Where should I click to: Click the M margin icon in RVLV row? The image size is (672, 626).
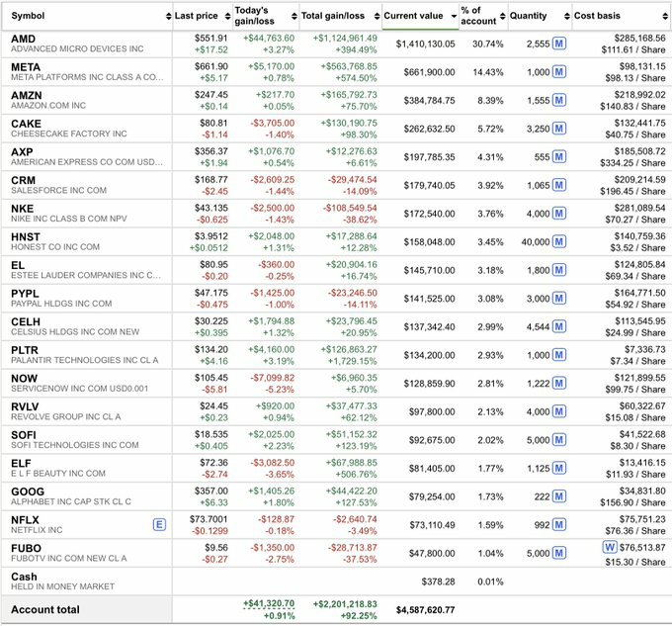click(x=559, y=411)
